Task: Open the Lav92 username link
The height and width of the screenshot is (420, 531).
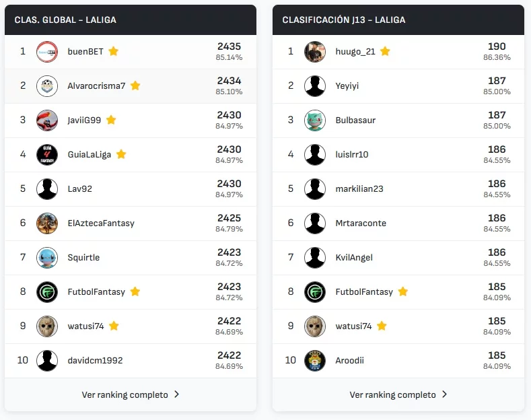Action: pos(79,188)
